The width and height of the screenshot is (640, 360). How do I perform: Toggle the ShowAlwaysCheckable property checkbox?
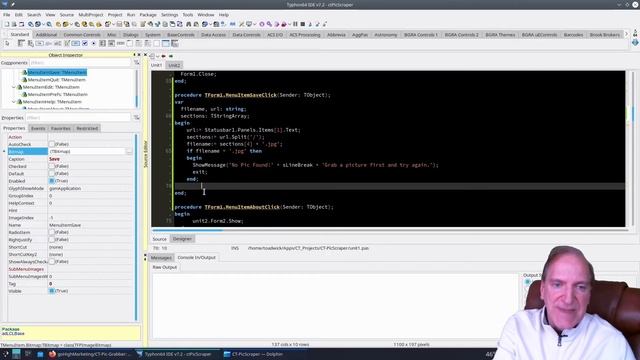tap(51, 262)
